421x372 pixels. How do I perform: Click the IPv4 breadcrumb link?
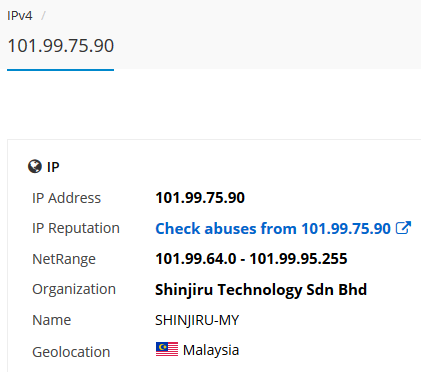(20, 16)
